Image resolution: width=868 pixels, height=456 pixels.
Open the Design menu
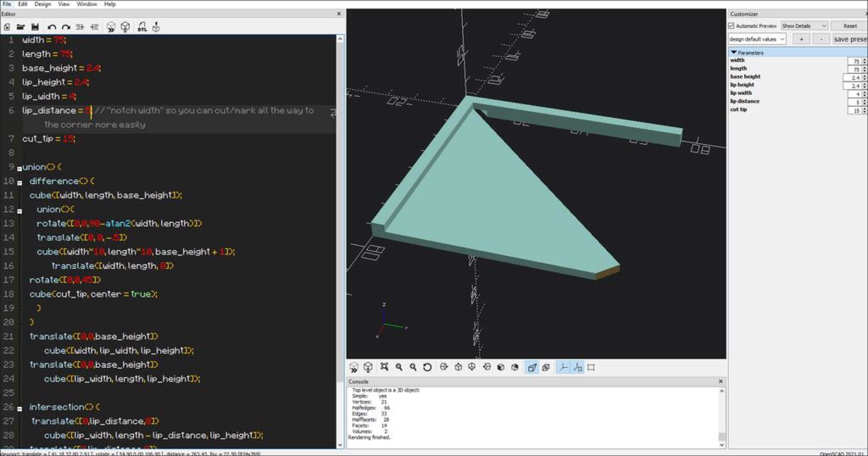click(x=42, y=4)
